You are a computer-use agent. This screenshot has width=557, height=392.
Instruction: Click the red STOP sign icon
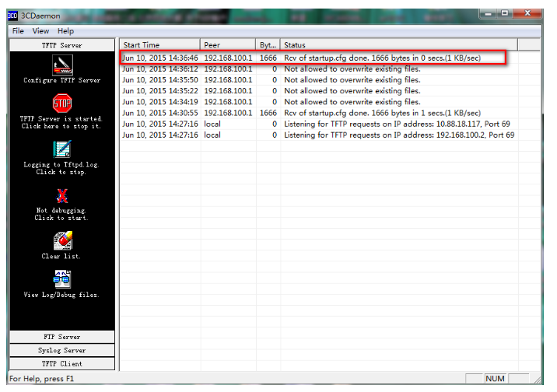62,103
